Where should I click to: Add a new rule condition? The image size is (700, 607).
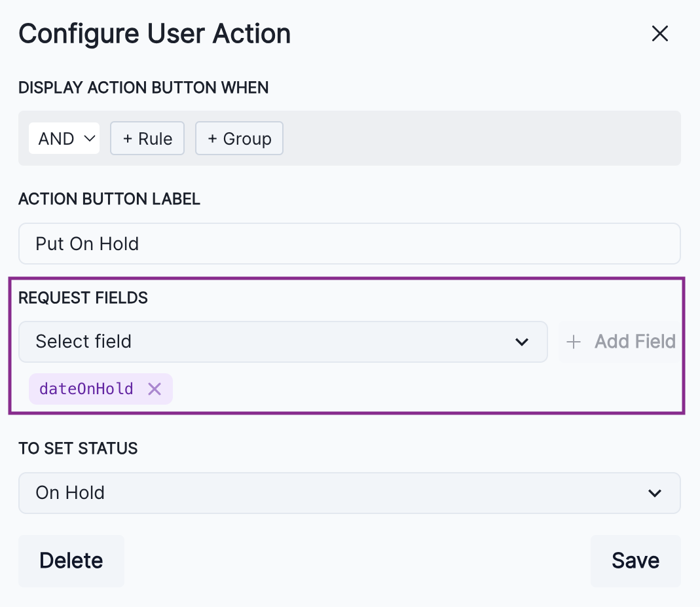point(147,138)
